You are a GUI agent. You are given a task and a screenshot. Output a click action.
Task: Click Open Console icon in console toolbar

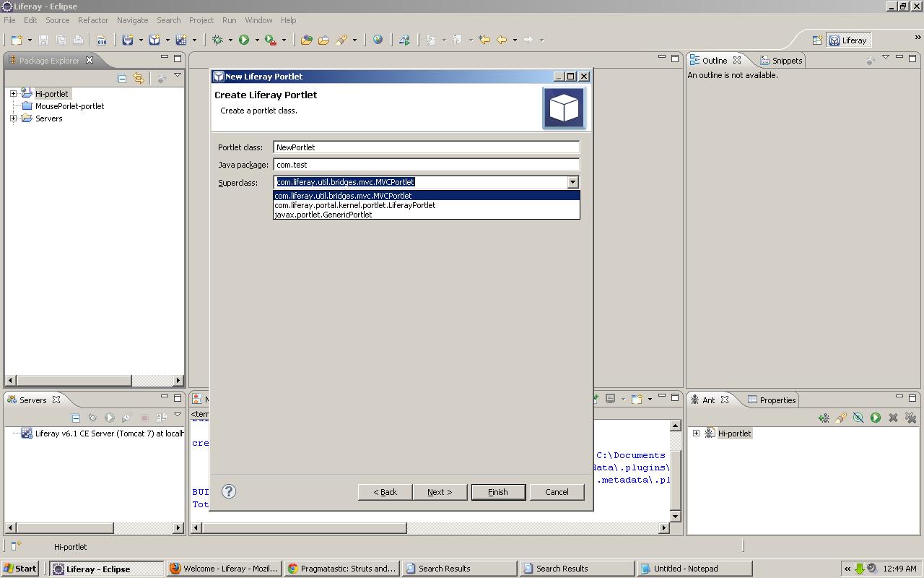coord(637,399)
